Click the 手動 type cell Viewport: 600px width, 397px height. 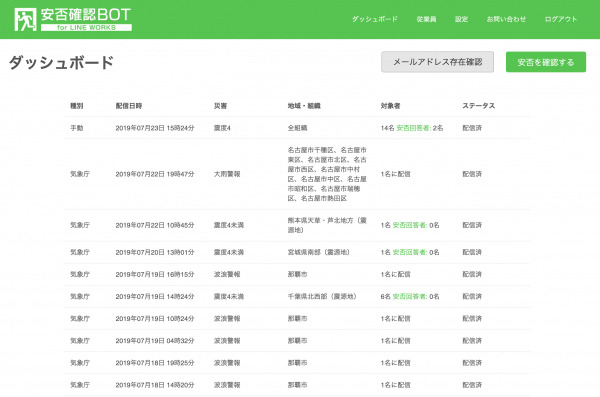[77, 128]
